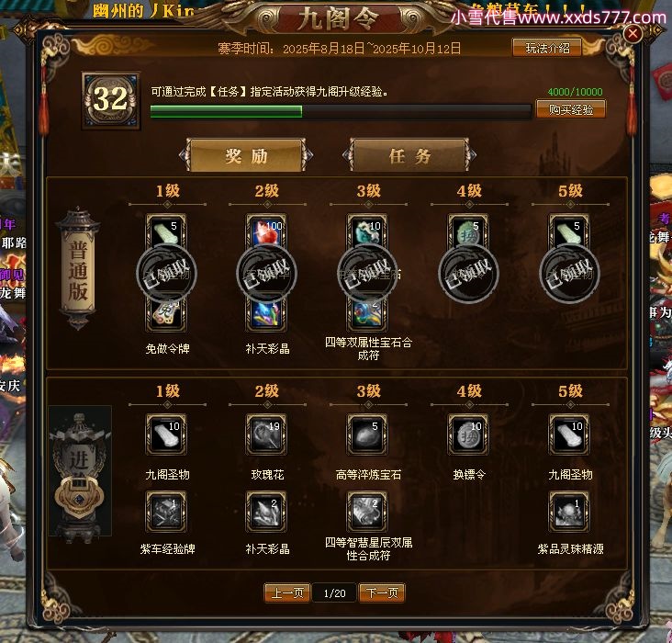The height and width of the screenshot is (643, 672).
Task: Go back with 上一页 button
Action: (287, 593)
